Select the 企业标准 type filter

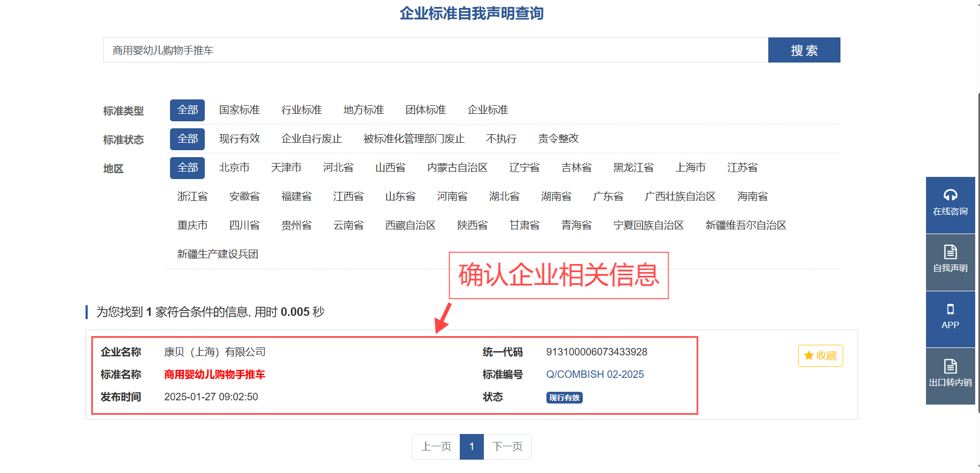487,110
